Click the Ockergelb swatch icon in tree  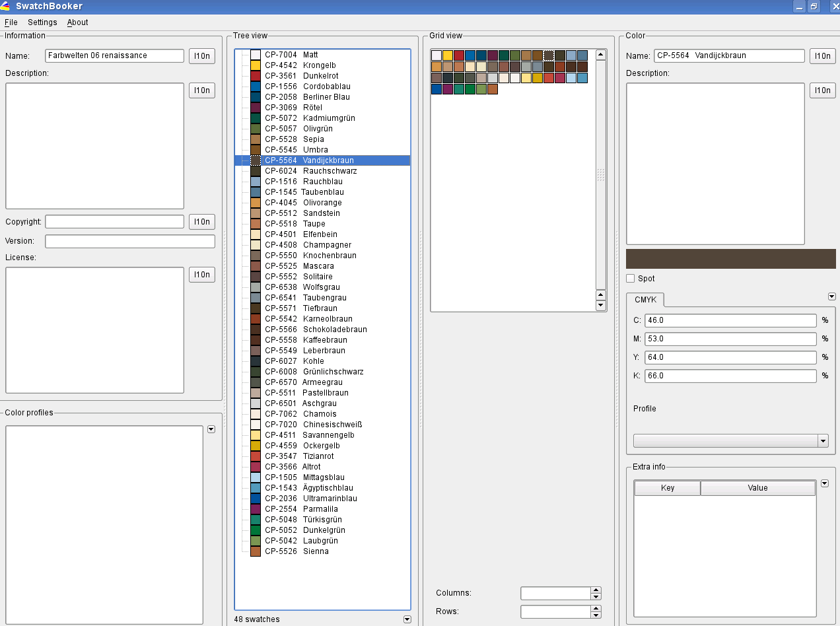pos(256,446)
